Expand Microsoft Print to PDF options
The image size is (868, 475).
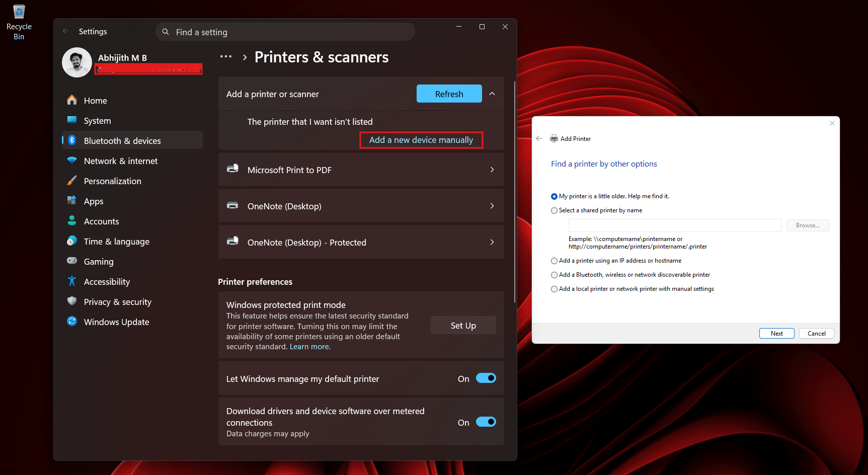click(x=492, y=170)
